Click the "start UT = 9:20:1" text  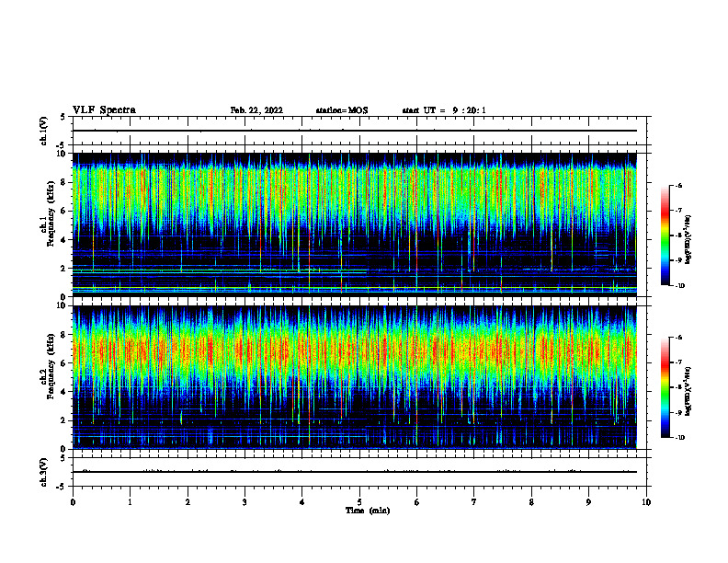(444, 110)
